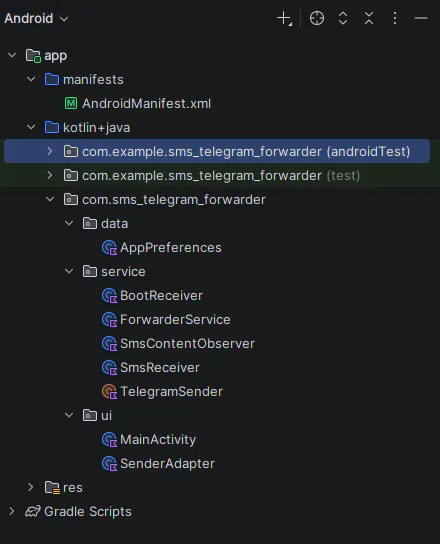Open the SmsContentObserver file

click(187, 343)
